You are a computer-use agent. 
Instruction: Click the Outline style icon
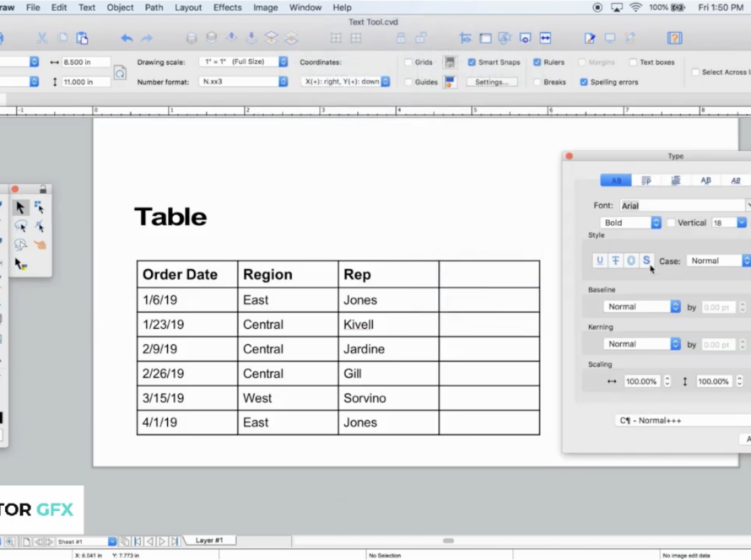coord(631,261)
